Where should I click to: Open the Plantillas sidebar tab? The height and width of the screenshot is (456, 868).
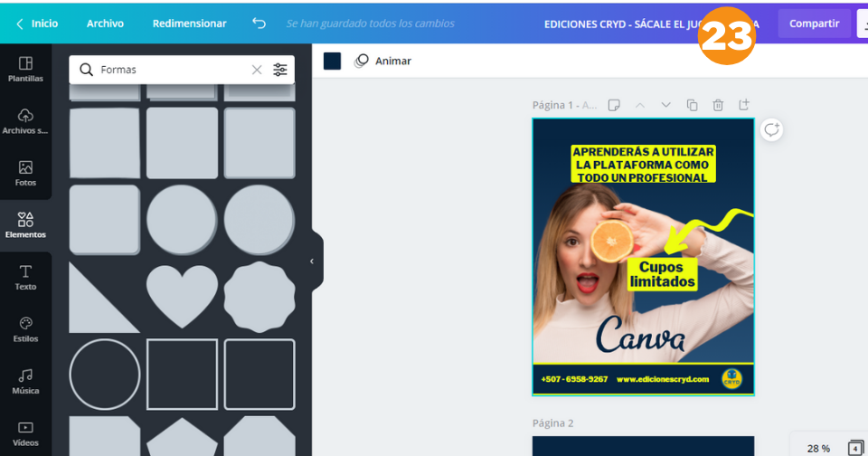point(25,70)
